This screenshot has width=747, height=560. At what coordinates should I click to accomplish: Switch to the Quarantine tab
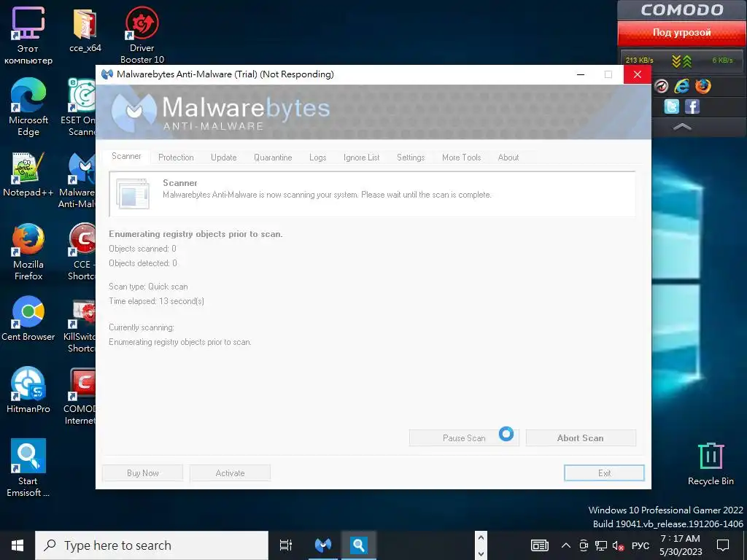273,157
